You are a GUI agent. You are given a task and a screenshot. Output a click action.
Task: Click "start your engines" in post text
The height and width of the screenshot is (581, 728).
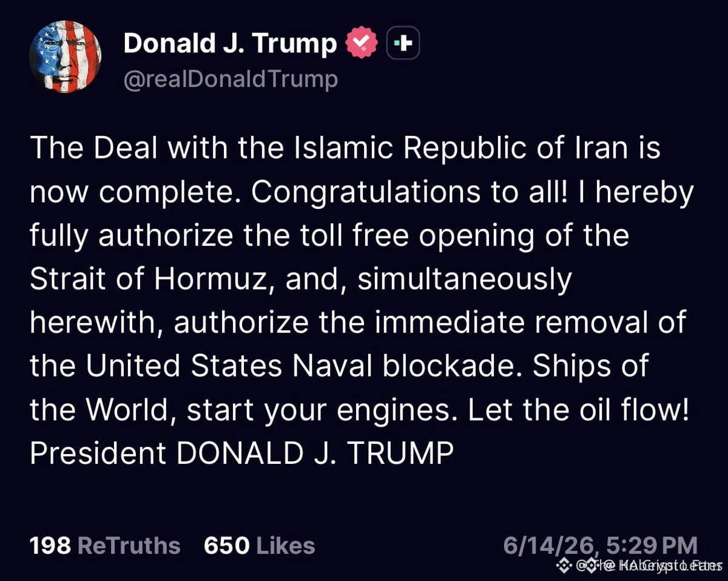(x=323, y=410)
